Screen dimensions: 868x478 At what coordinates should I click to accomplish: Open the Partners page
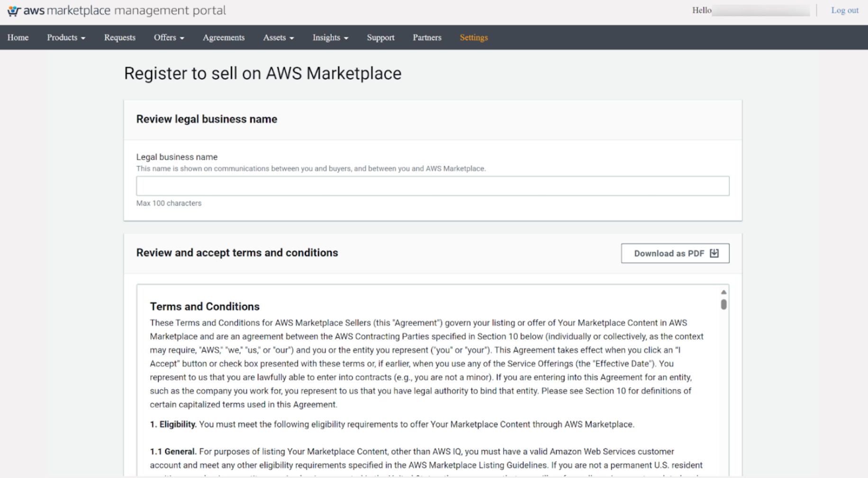pyautogui.click(x=427, y=37)
